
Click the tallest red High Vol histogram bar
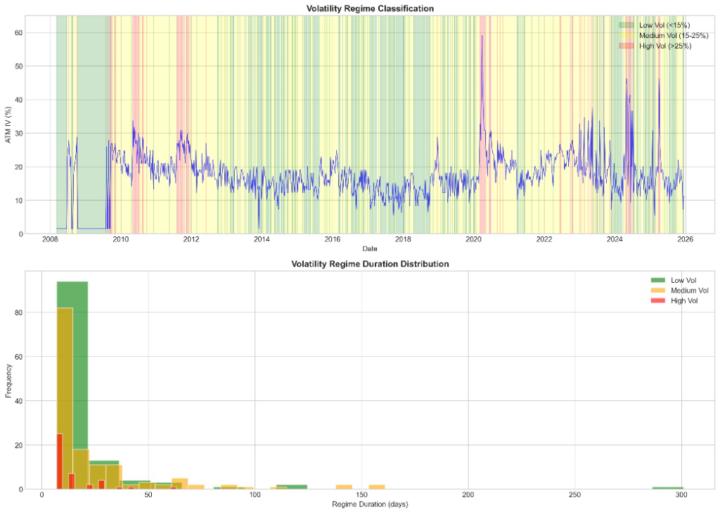60,462
